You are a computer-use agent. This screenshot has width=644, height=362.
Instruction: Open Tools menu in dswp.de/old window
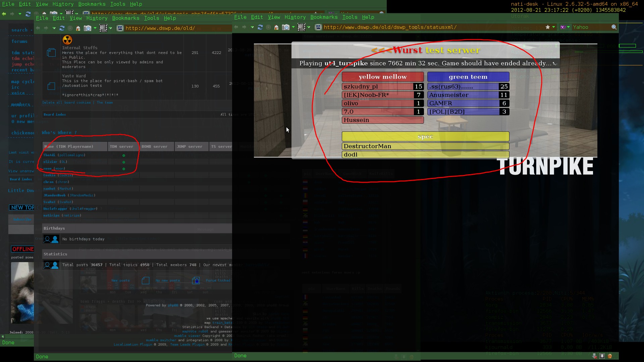pos(151,18)
